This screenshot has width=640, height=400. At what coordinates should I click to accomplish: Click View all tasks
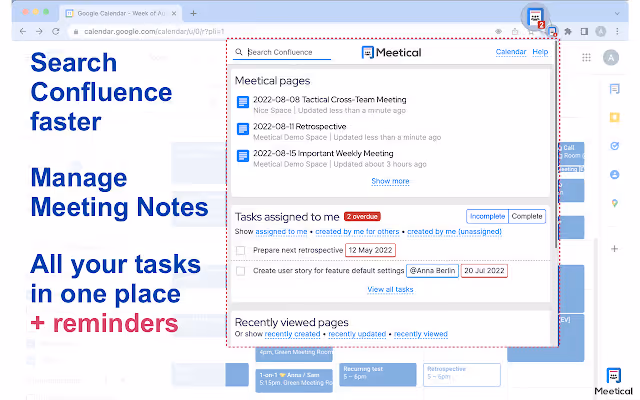(x=390, y=289)
